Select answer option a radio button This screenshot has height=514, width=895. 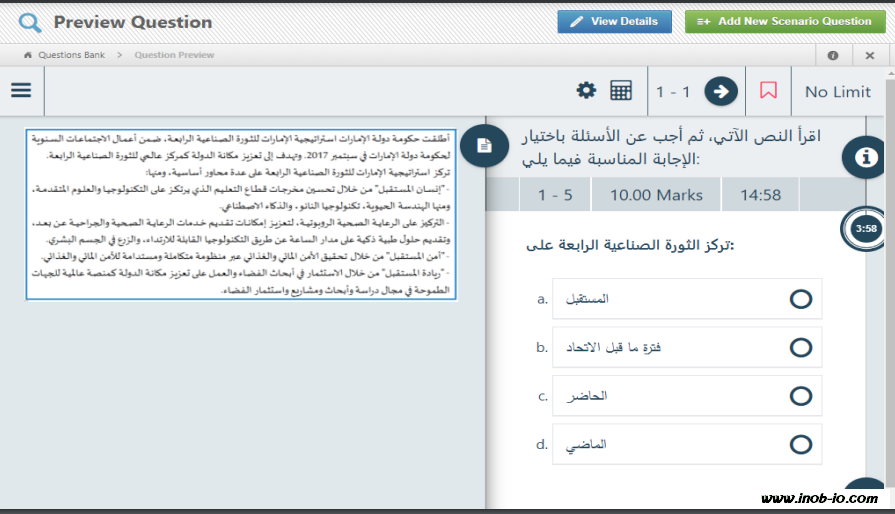[800, 299]
